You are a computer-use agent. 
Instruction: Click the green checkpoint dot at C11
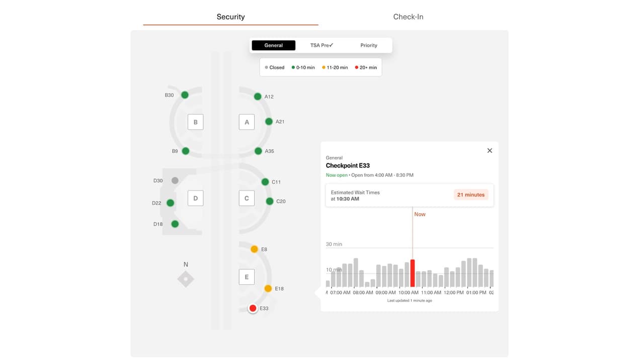pyautogui.click(x=265, y=182)
